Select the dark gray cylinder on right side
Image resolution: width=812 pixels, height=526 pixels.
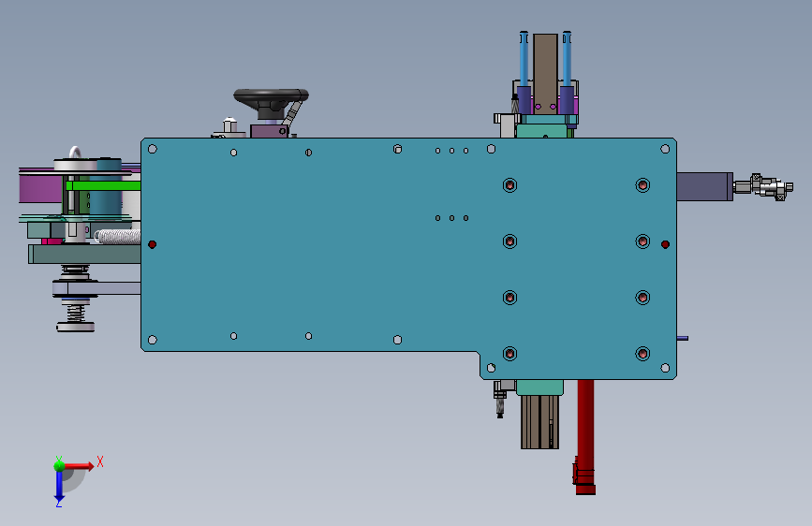(704, 186)
